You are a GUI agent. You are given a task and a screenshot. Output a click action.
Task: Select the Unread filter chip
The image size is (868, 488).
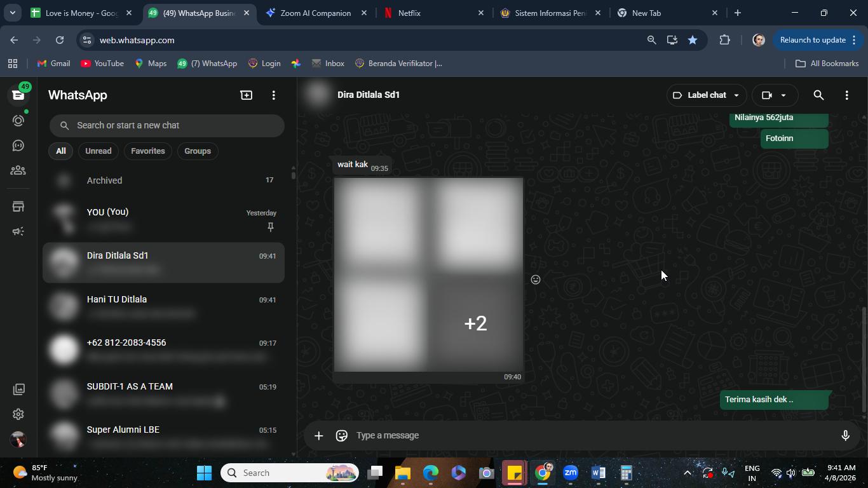point(98,151)
